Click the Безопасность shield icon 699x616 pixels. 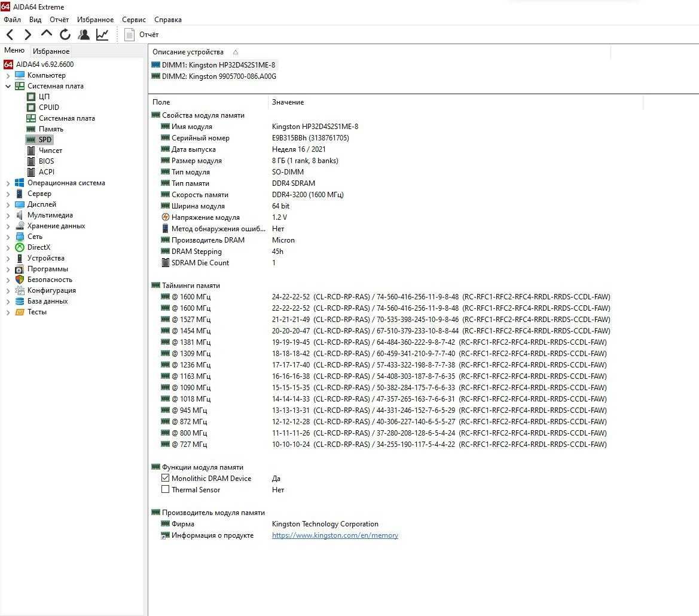tap(20, 280)
